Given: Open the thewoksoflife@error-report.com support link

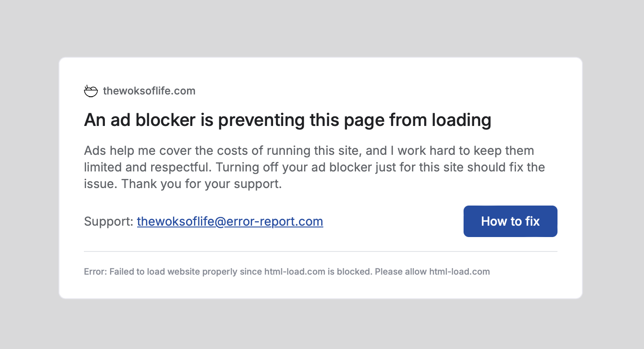Looking at the screenshot, I should (x=230, y=221).
